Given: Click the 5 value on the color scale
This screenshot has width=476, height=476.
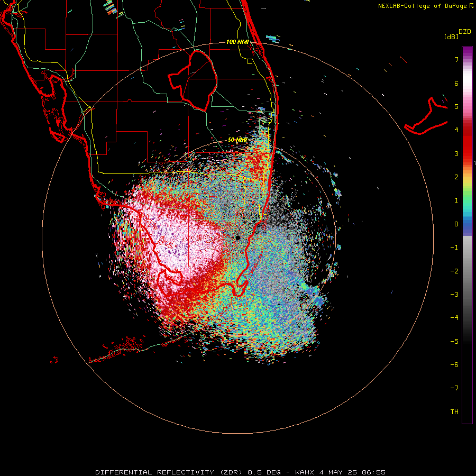Looking at the screenshot, I should point(456,106).
